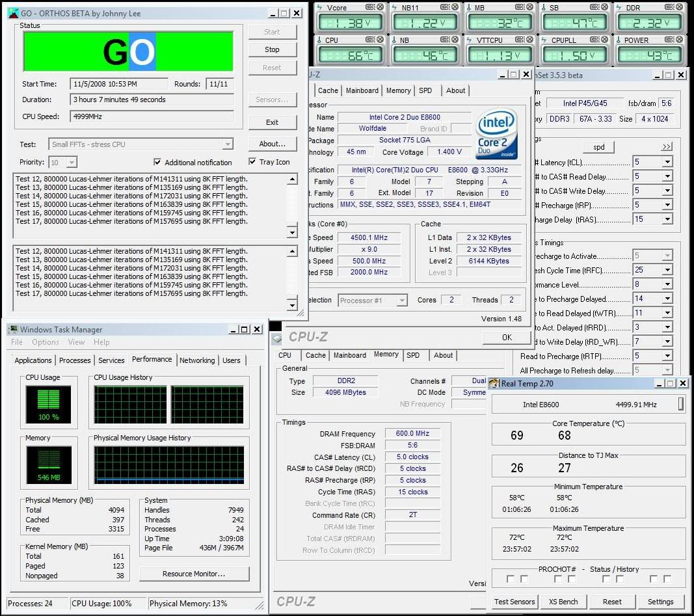Uncheck the Additional notification checkbox
Screen dimensions: 694x616
(157, 162)
